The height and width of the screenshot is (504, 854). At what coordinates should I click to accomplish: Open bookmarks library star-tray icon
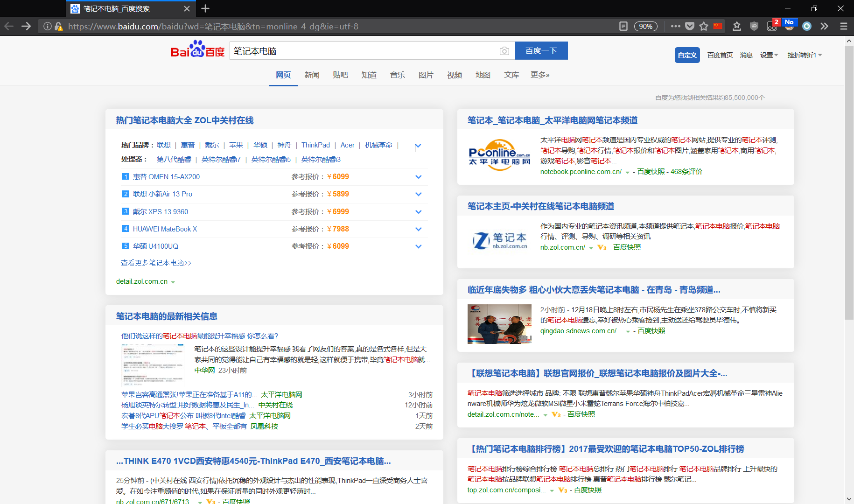[737, 26]
